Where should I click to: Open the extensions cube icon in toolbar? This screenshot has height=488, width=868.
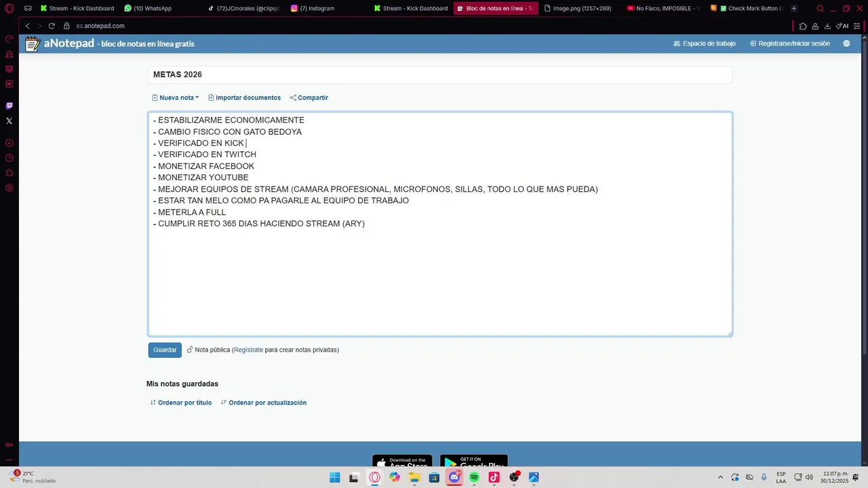click(x=803, y=26)
